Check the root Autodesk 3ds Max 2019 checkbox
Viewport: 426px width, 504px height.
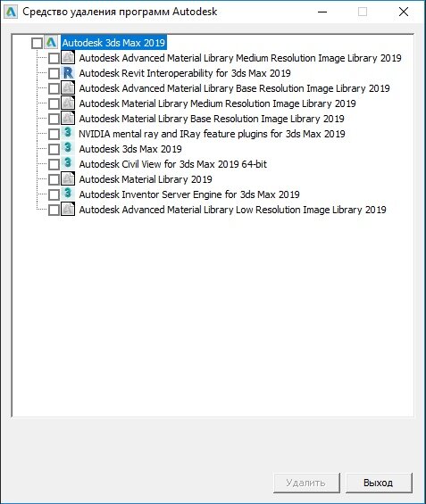click(x=37, y=43)
